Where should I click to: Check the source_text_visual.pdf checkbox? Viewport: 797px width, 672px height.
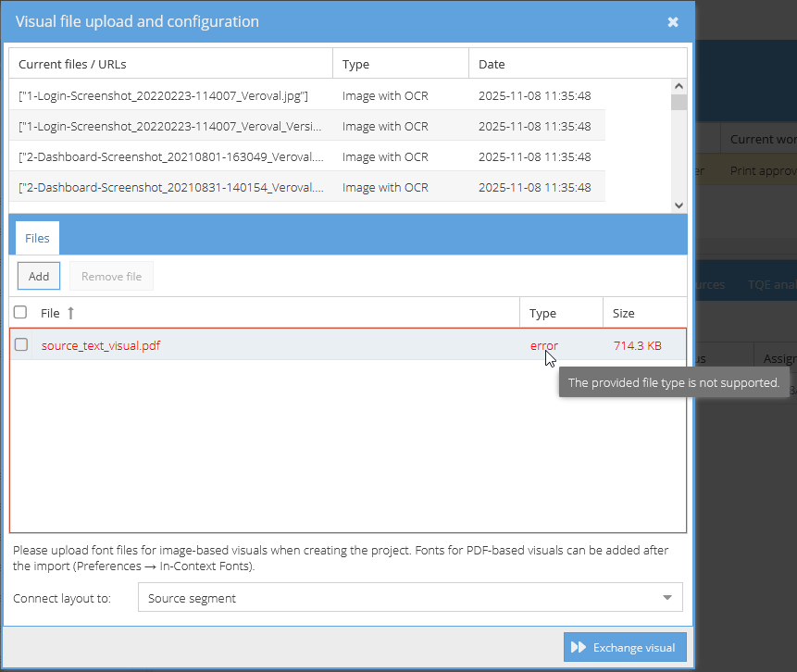point(21,345)
